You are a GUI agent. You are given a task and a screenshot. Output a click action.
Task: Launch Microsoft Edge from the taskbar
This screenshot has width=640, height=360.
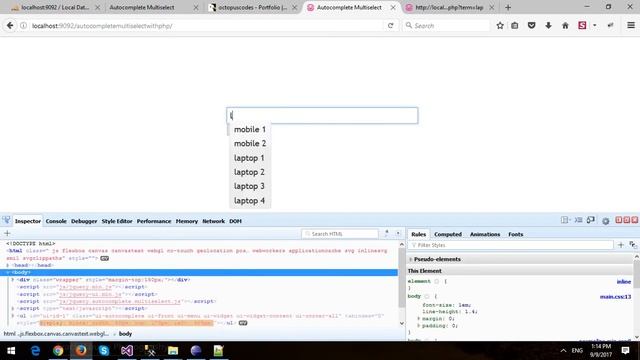[x=35, y=351]
